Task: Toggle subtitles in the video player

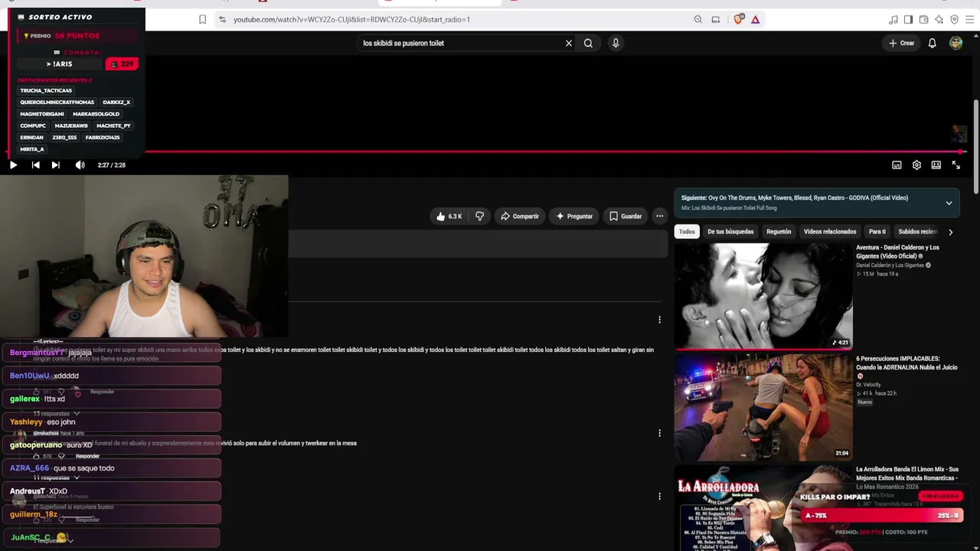Action: 897,165
